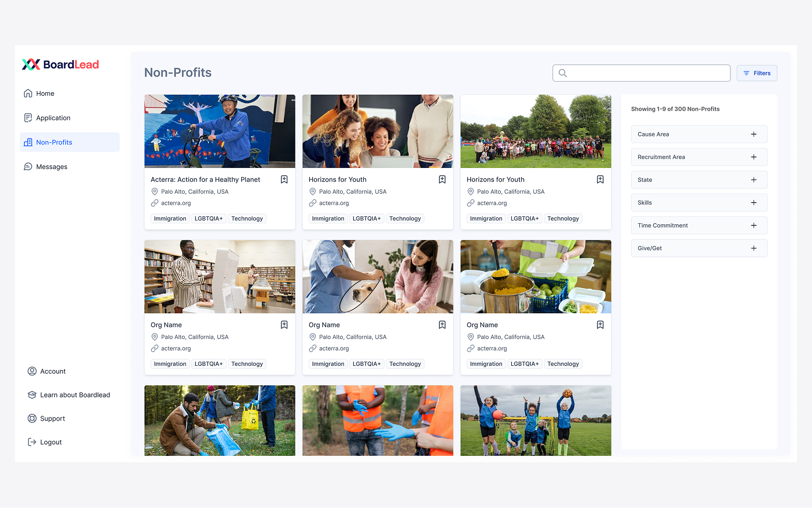
Task: Click the Non-Profits search field
Action: 648,73
